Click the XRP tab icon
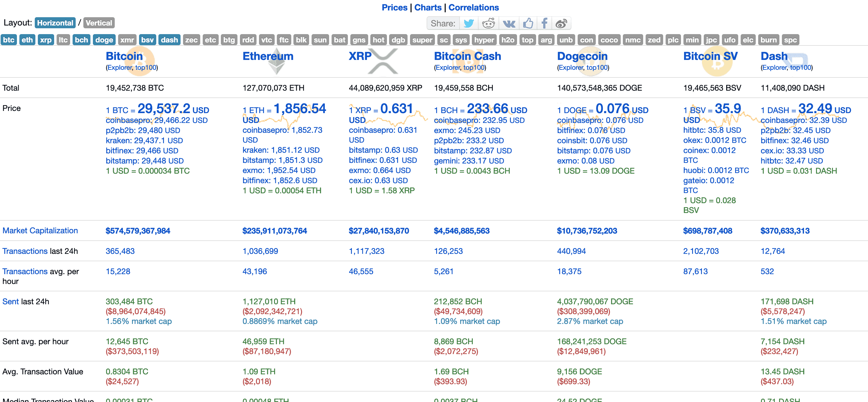 pos(45,39)
